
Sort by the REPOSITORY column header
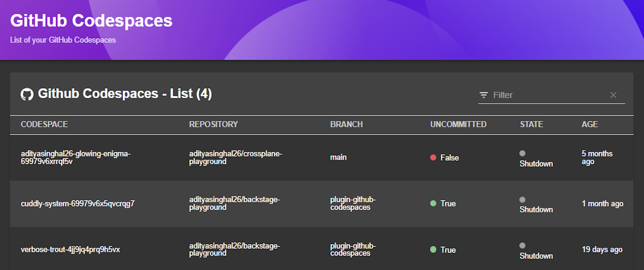[213, 124]
